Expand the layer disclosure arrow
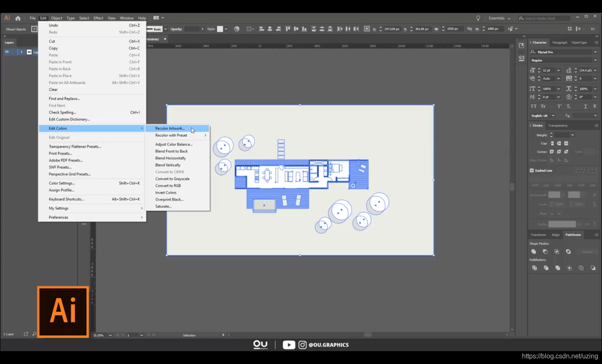Image resolution: width=602 pixels, height=364 pixels. (x=22, y=52)
